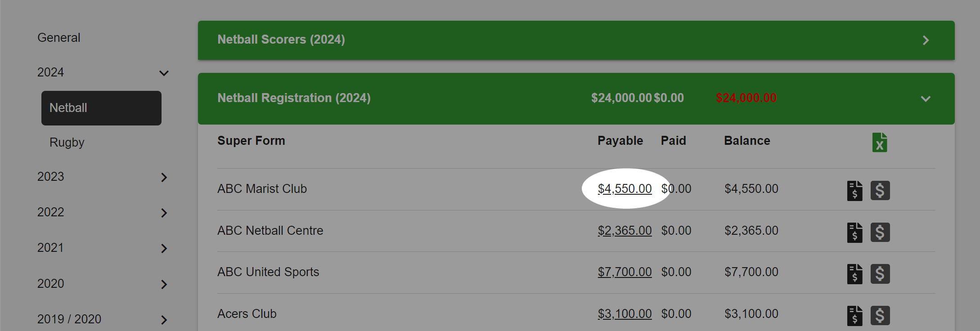Record payment for ABC Netball Centre

pyautogui.click(x=880, y=233)
